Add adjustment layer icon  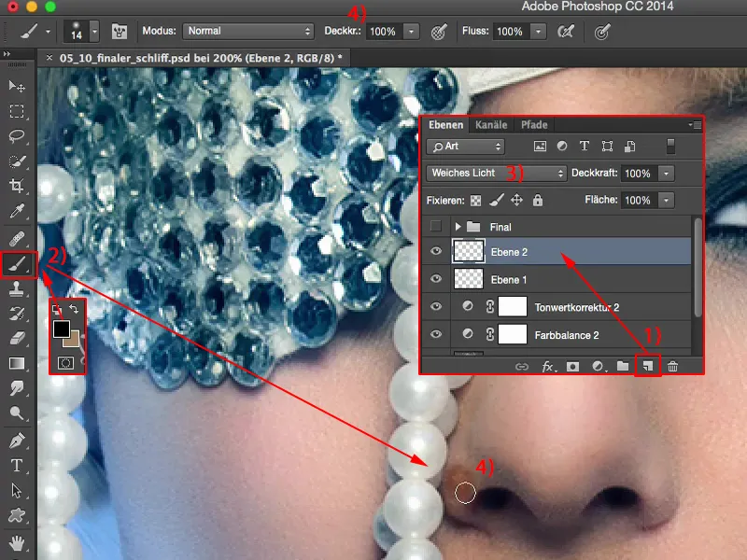[x=598, y=366]
